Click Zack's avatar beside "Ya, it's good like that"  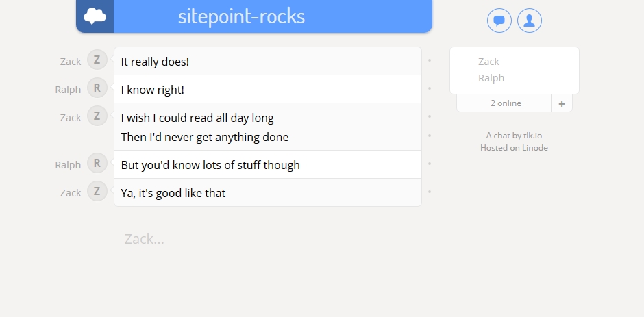97,192
